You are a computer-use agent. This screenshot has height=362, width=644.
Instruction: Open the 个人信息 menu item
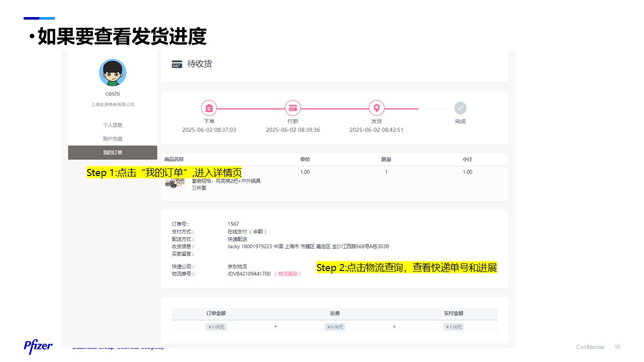tap(113, 125)
